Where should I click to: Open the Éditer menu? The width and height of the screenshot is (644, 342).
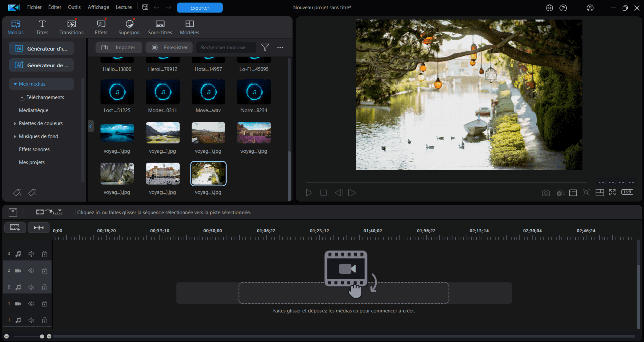pos(55,7)
